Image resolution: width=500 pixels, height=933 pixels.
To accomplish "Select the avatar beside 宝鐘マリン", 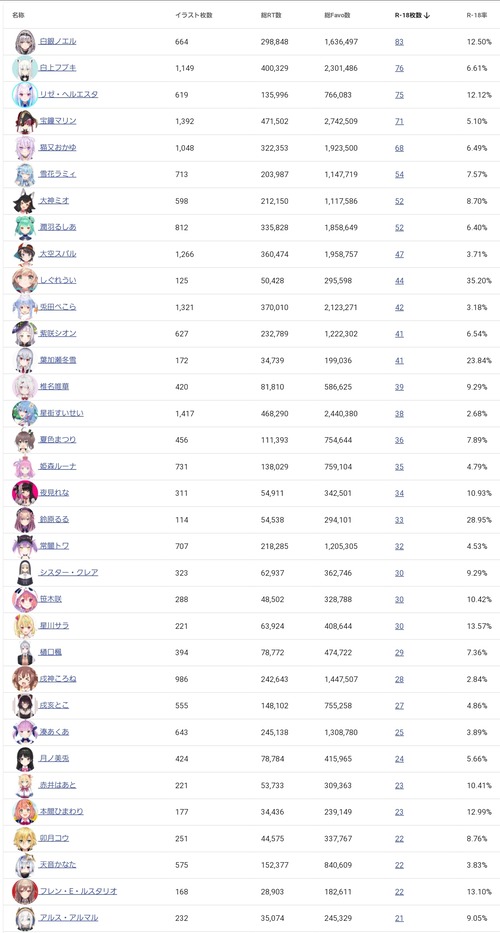I will pos(24,121).
